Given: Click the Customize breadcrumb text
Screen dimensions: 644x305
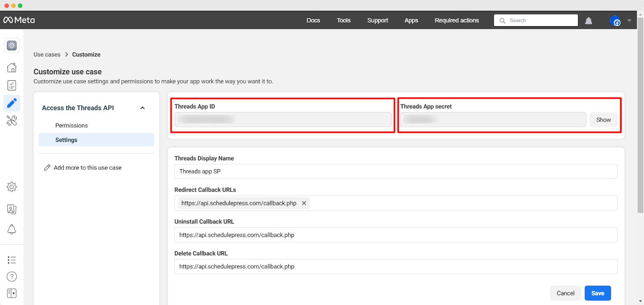Looking at the screenshot, I should [86, 55].
